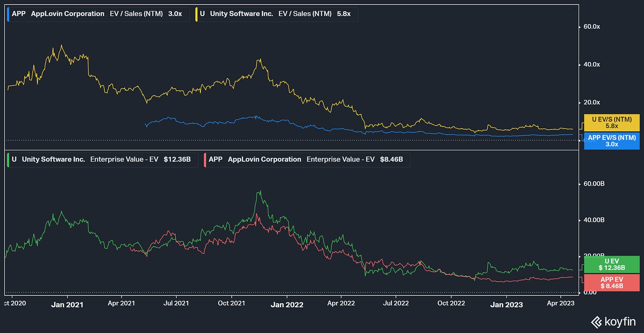
Task: Click the 60.00B y-axis label
Action: [x=594, y=183]
